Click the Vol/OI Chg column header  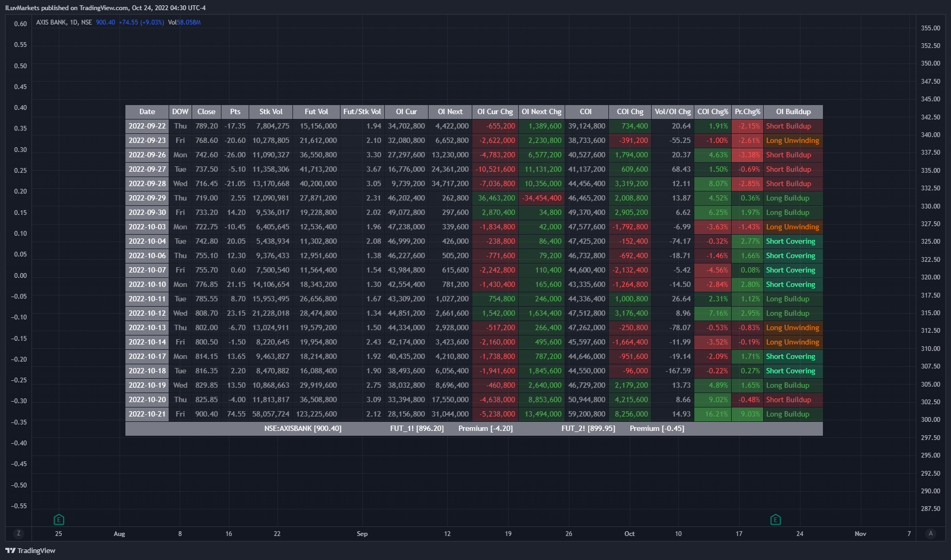pyautogui.click(x=673, y=112)
